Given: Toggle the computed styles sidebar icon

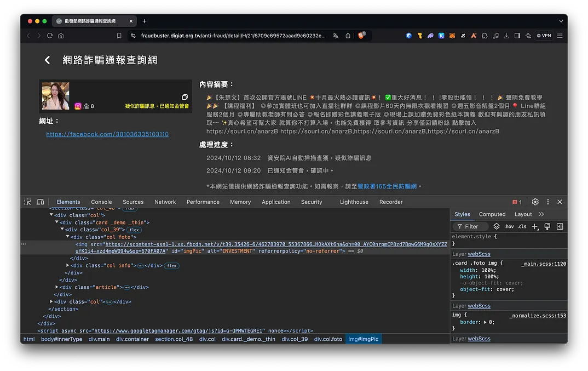Looking at the screenshot, I should click(560, 226).
